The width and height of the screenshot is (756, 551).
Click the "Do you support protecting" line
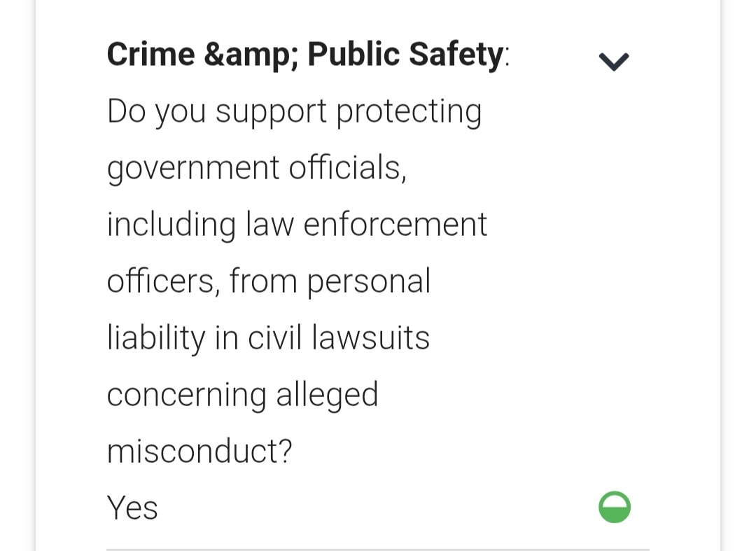coord(294,112)
